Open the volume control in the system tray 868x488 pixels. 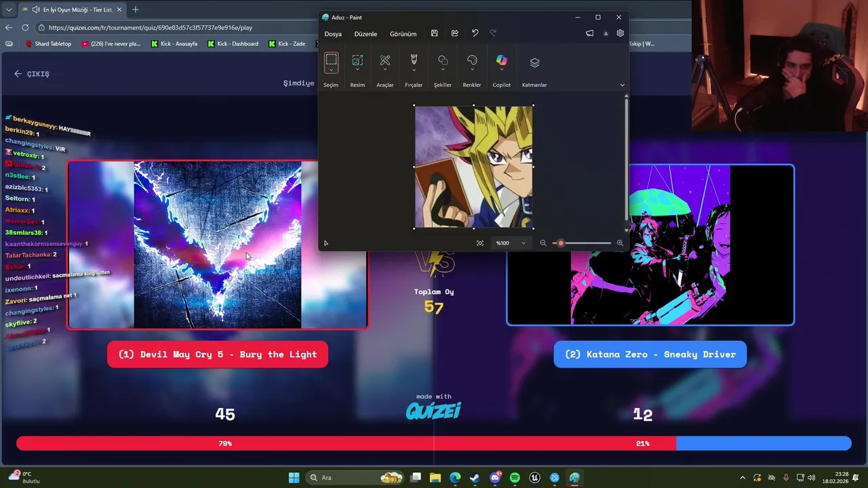[812, 478]
